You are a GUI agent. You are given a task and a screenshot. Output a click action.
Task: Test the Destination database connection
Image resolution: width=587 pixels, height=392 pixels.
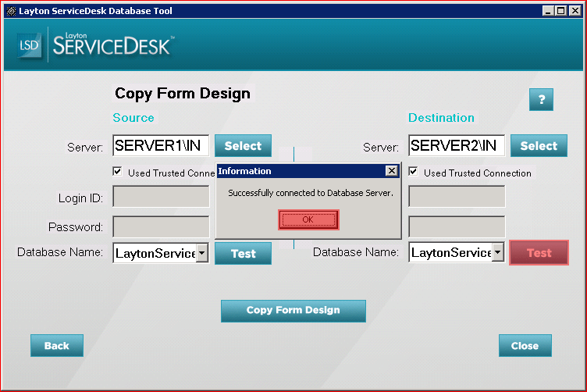539,253
